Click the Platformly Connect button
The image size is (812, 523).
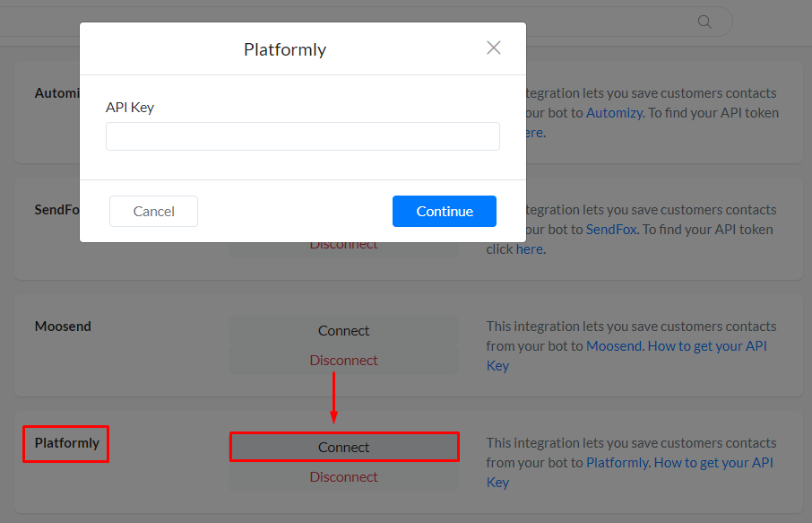click(343, 448)
